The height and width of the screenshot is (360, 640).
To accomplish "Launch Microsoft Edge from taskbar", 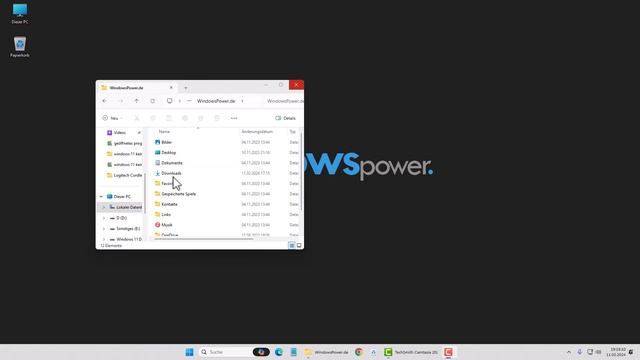I will (x=279, y=352).
